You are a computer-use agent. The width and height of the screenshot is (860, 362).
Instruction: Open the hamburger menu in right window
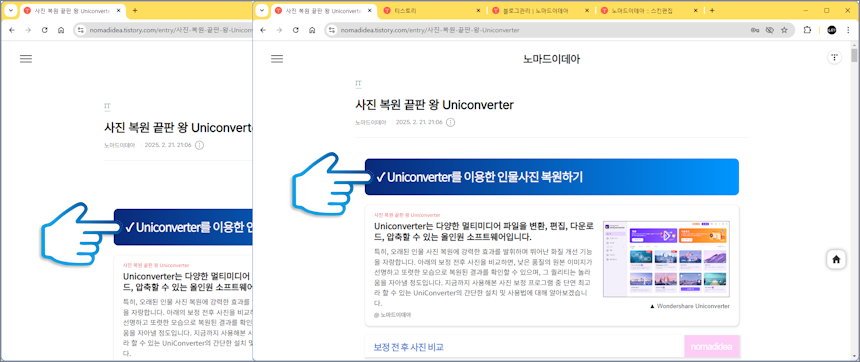(277, 59)
